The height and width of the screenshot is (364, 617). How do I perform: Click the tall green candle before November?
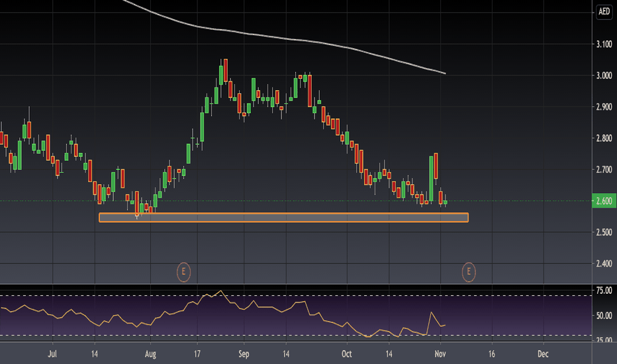point(431,179)
